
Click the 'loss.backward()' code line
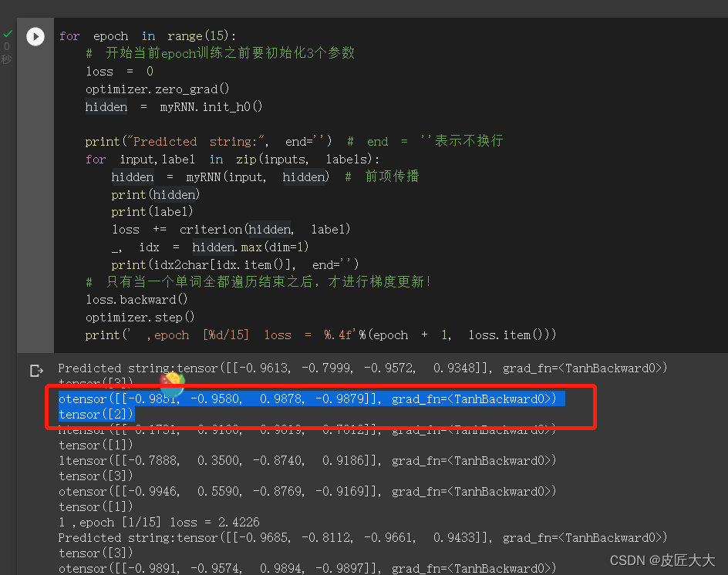[136, 300]
